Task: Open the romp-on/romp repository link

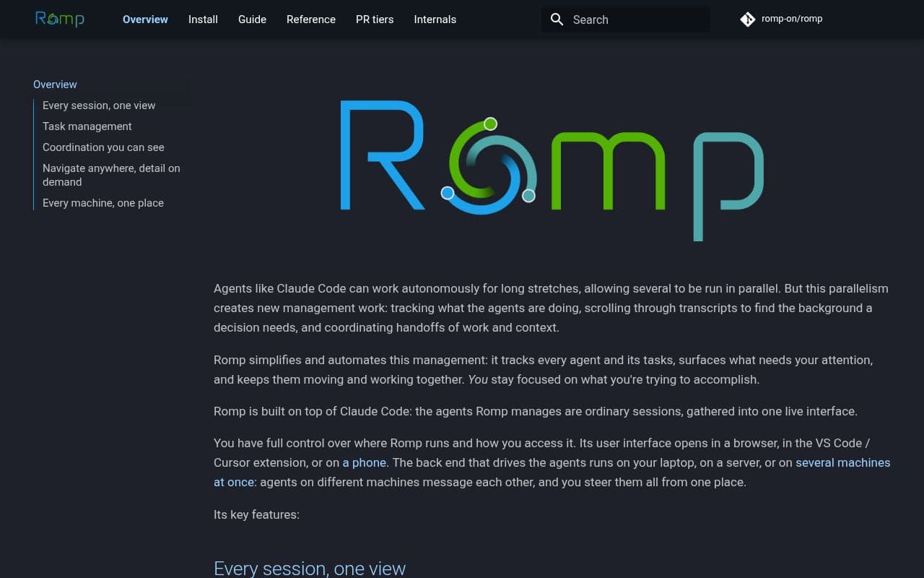Action: (781, 19)
